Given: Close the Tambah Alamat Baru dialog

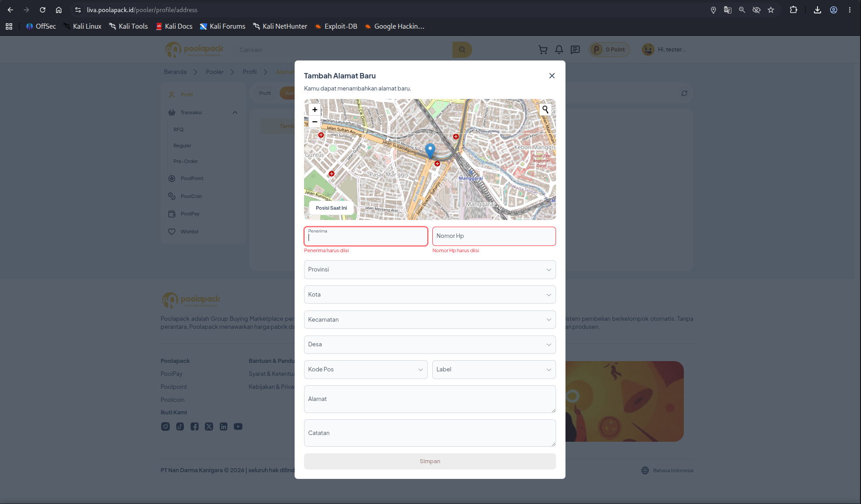Looking at the screenshot, I should pos(552,76).
